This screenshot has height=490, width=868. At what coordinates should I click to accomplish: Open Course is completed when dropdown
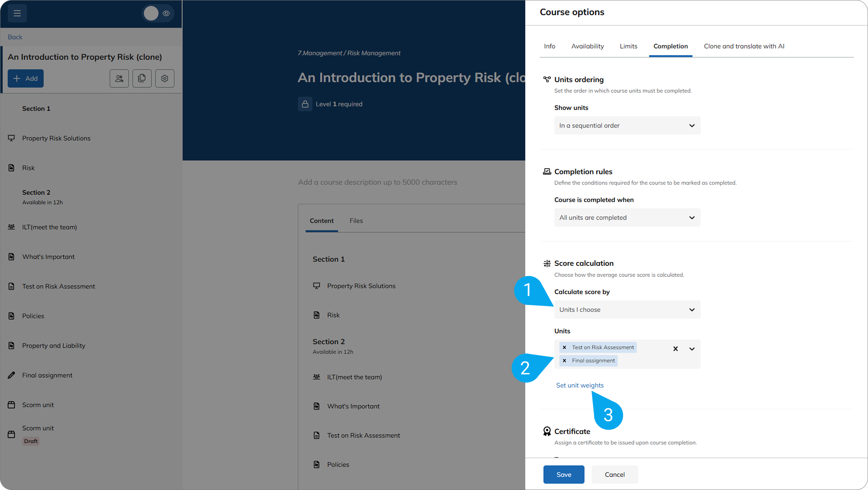tap(627, 218)
